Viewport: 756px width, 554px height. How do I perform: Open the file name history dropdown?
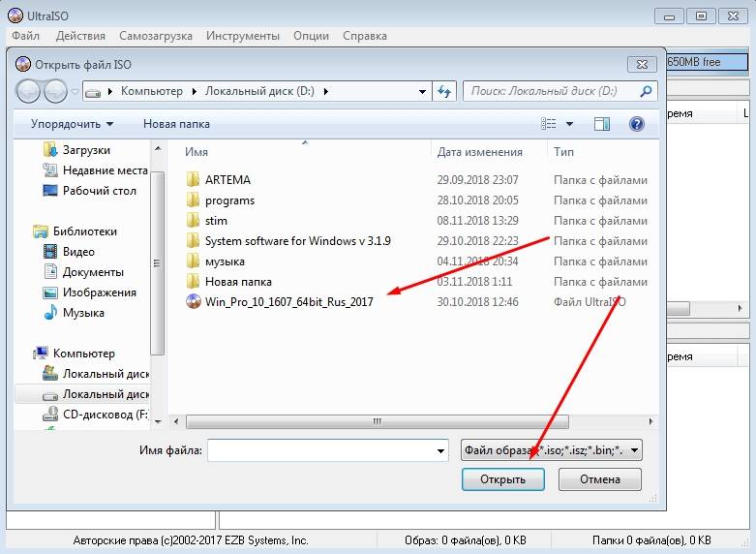pyautogui.click(x=441, y=450)
